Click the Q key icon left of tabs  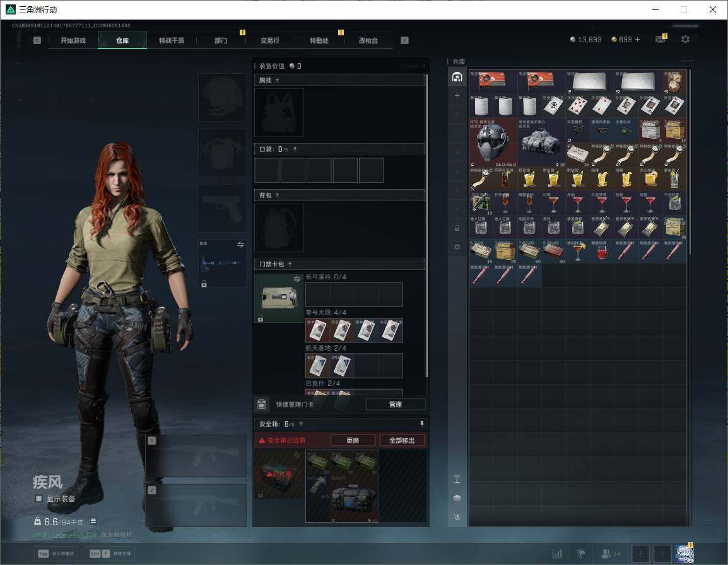point(37,40)
